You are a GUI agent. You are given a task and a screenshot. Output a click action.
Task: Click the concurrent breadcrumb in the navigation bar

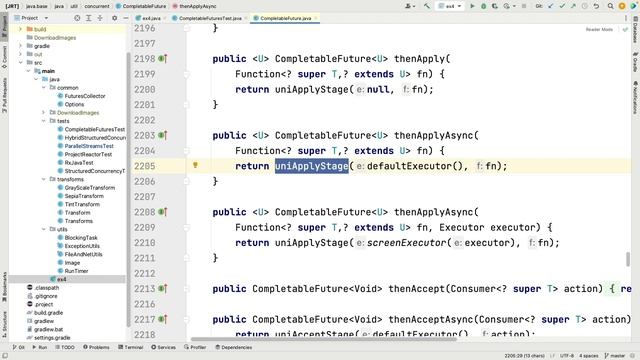(x=97, y=6)
